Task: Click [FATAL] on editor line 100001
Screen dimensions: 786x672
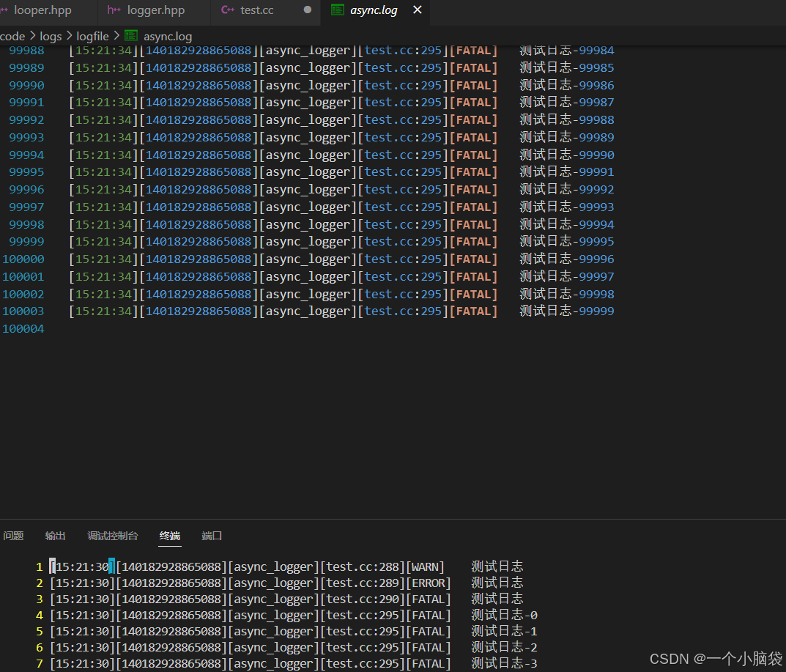Action: click(x=474, y=277)
